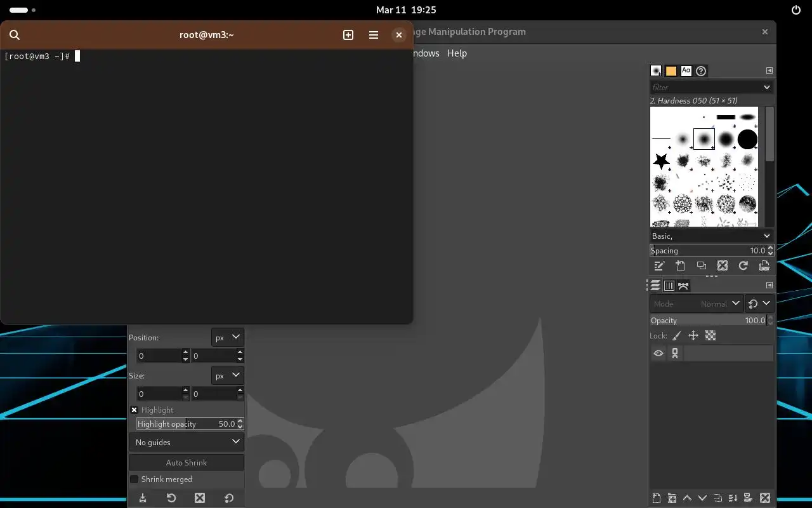The width and height of the screenshot is (812, 508).
Task: Toggle the layer visibility eye icon
Action: pos(658,354)
